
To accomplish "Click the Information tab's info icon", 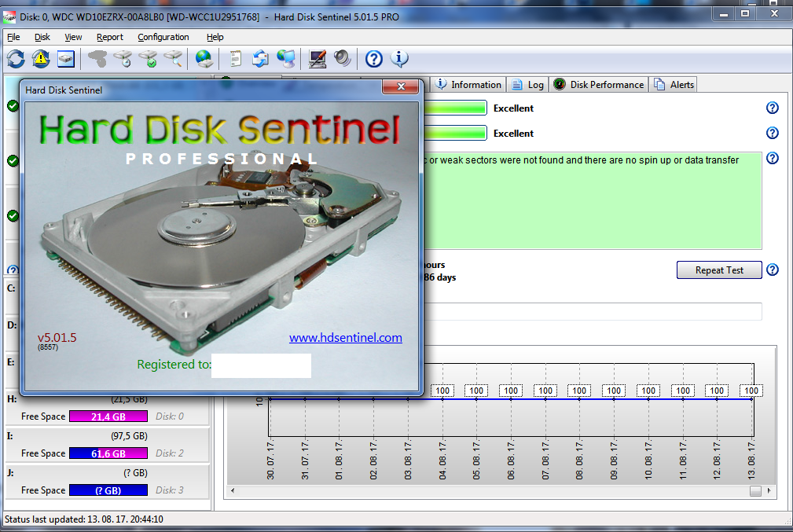I will 441,84.
